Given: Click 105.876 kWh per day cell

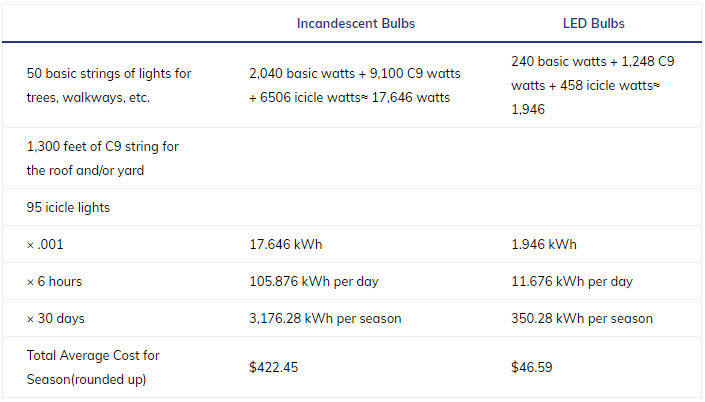Looking at the screenshot, I should click(313, 281).
